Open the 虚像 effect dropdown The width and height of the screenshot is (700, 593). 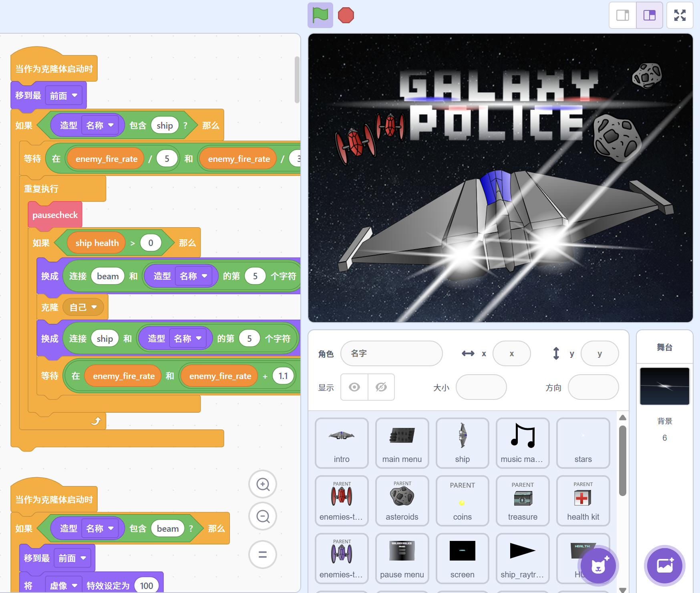tap(64, 586)
